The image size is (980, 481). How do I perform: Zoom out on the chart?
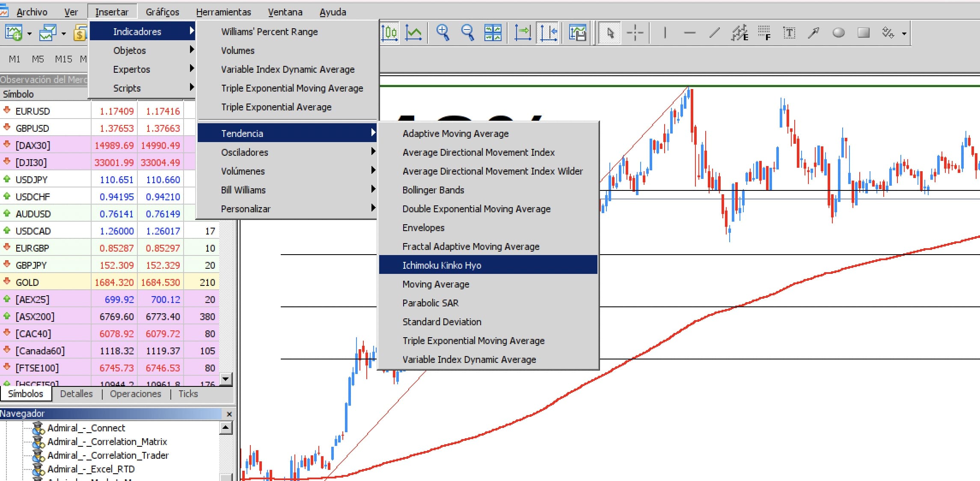tap(468, 32)
